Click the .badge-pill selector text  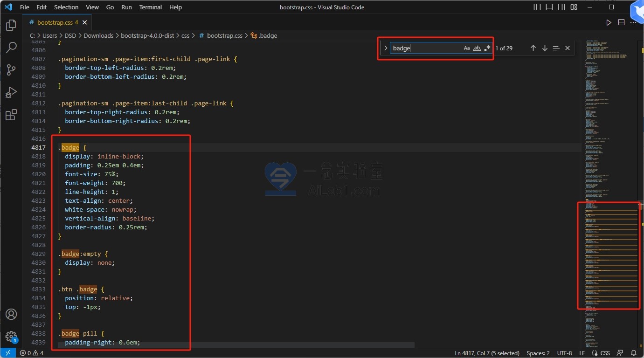click(x=78, y=333)
